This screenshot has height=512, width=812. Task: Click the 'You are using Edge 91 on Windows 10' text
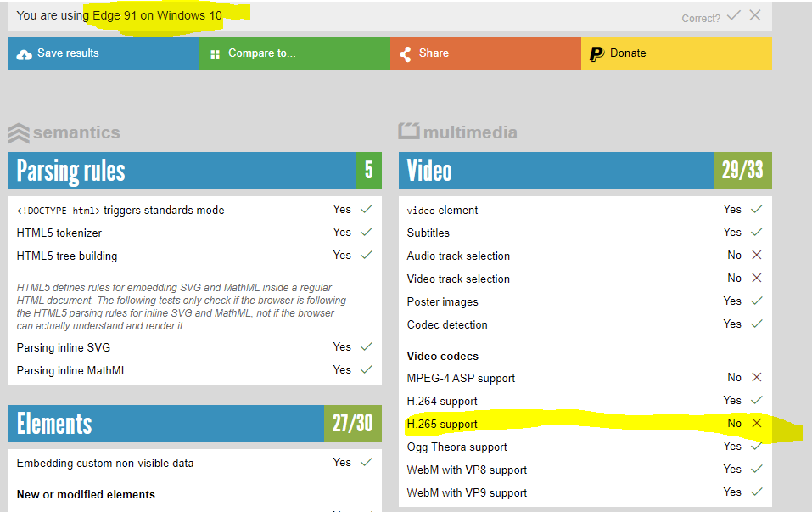tap(119, 15)
